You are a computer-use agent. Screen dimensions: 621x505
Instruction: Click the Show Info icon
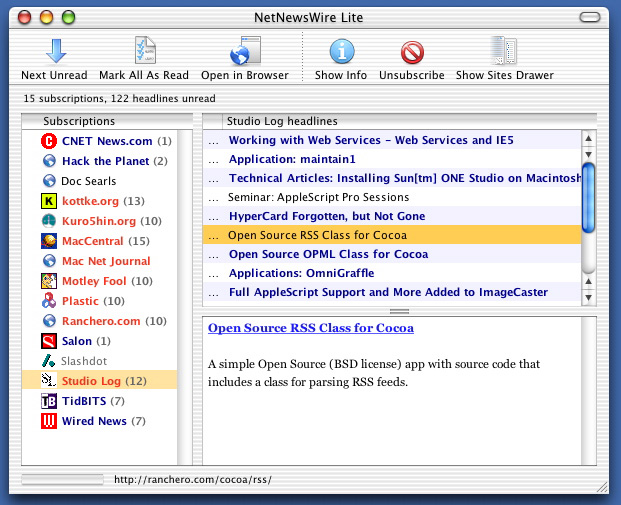[341, 51]
